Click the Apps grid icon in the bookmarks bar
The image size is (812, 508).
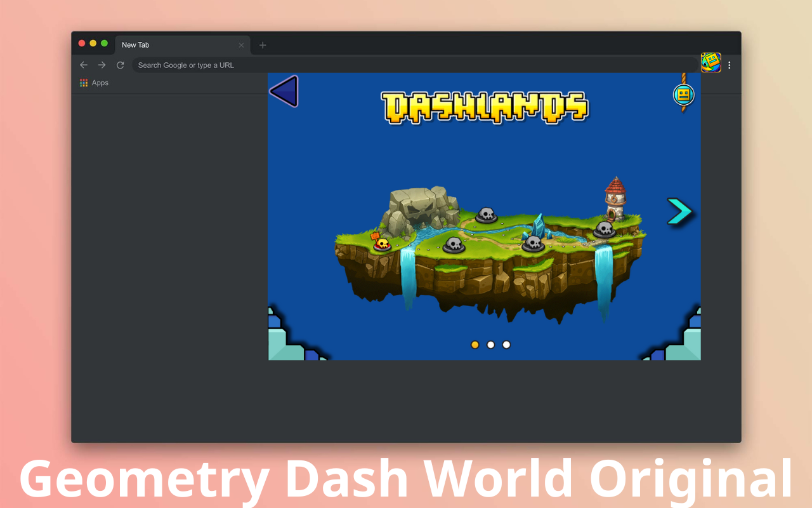pyautogui.click(x=83, y=83)
